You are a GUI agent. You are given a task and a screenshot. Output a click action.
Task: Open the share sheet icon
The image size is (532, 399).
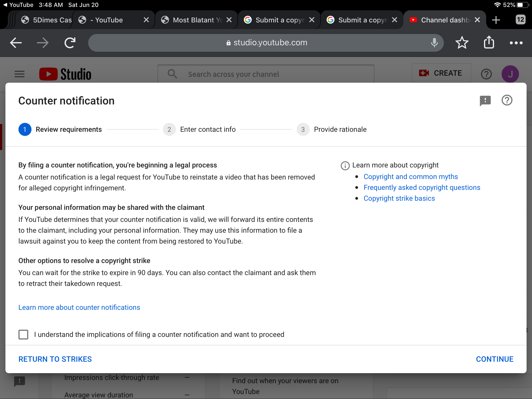tap(489, 42)
